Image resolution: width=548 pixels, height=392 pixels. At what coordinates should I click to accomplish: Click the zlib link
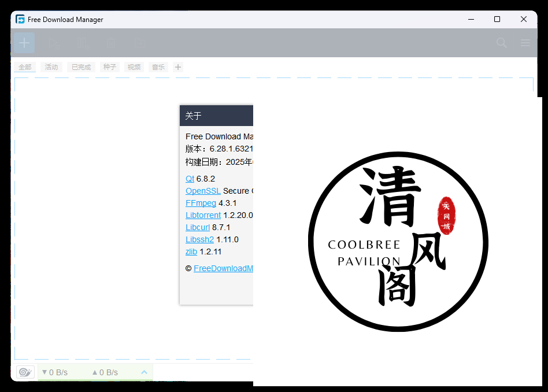(x=191, y=252)
